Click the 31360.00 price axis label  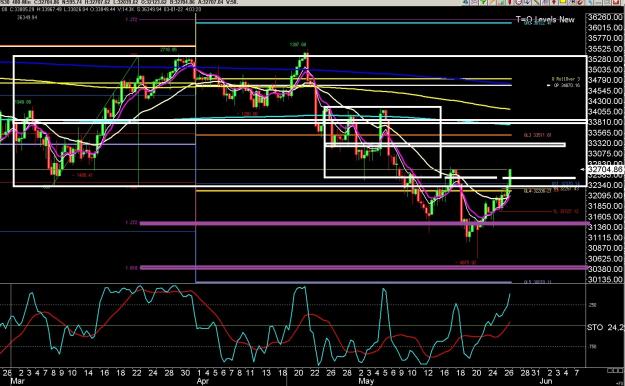(x=605, y=227)
